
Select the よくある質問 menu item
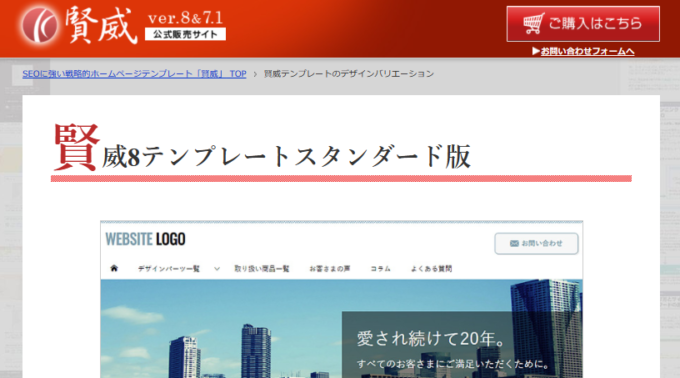432,269
